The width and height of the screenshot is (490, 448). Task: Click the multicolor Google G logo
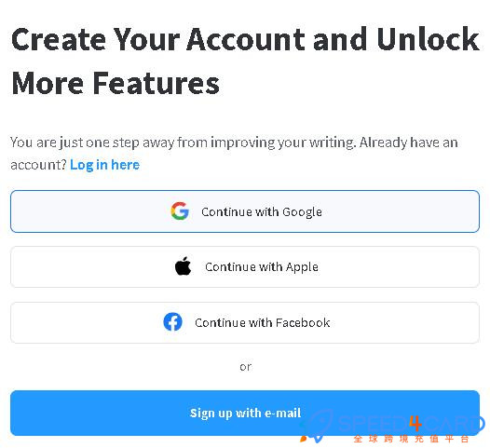click(x=180, y=210)
